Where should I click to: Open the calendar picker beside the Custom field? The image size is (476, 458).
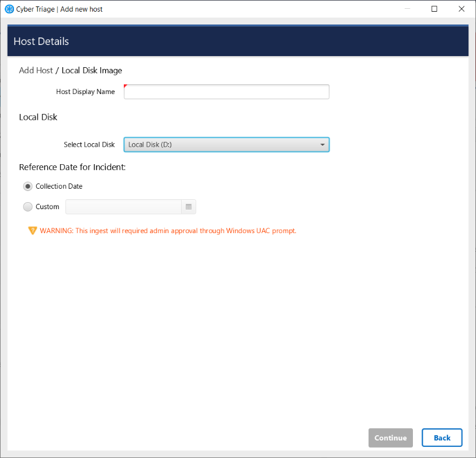pyautogui.click(x=189, y=206)
